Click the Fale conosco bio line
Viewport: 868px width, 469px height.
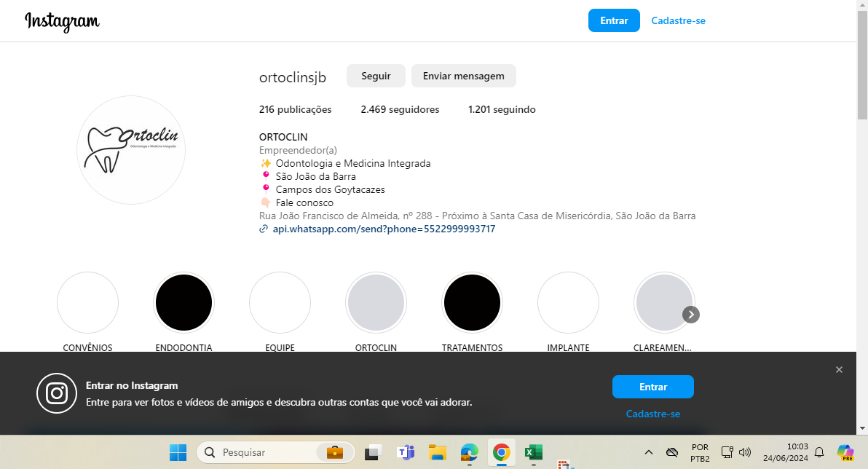[x=304, y=202]
